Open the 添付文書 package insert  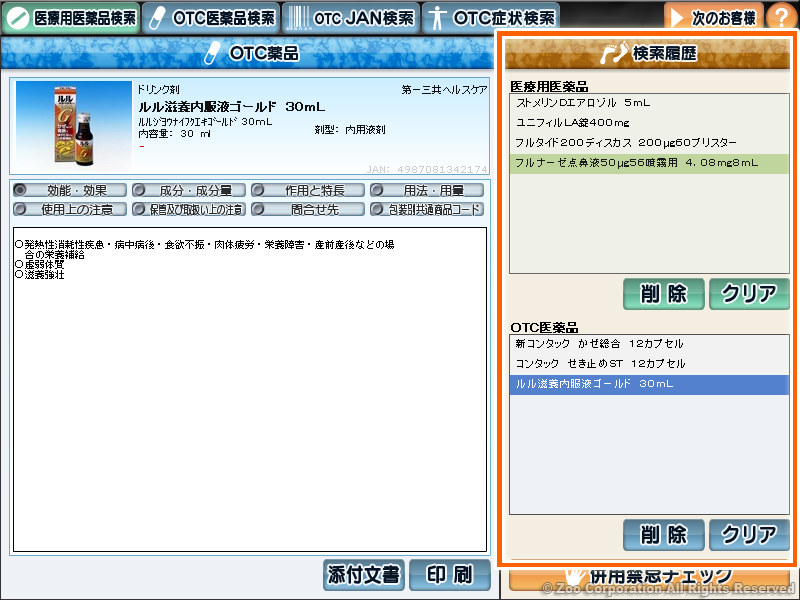(x=364, y=575)
